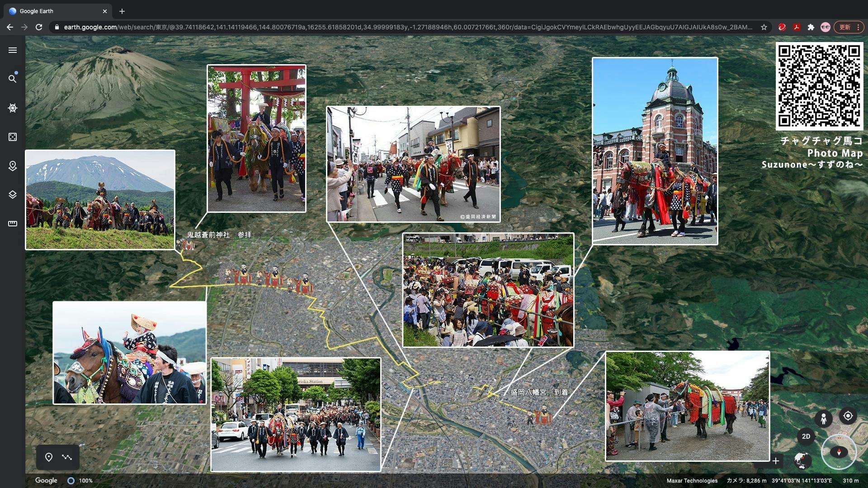Click the I'm Feeling Lucky dice
The image size is (868, 488).
pos(13,137)
